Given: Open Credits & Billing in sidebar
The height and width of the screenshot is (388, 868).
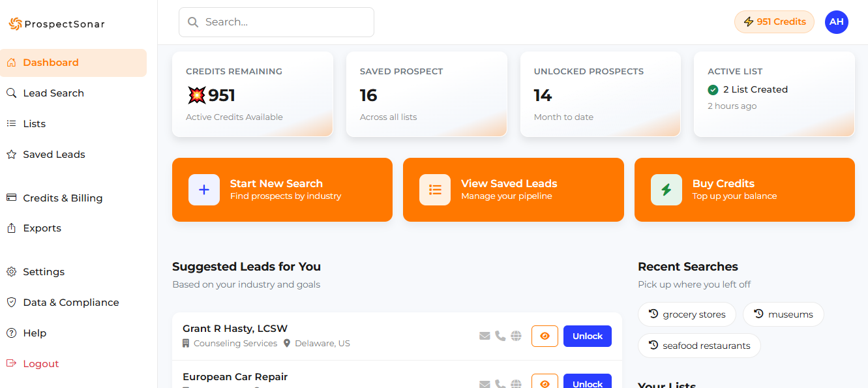Looking at the screenshot, I should coord(63,198).
